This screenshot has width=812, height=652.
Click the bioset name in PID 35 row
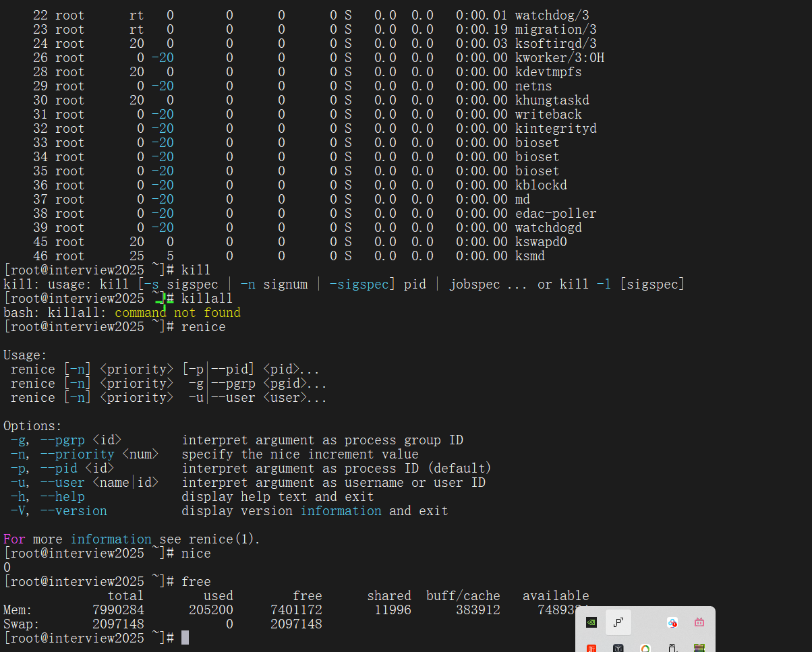[x=537, y=171]
